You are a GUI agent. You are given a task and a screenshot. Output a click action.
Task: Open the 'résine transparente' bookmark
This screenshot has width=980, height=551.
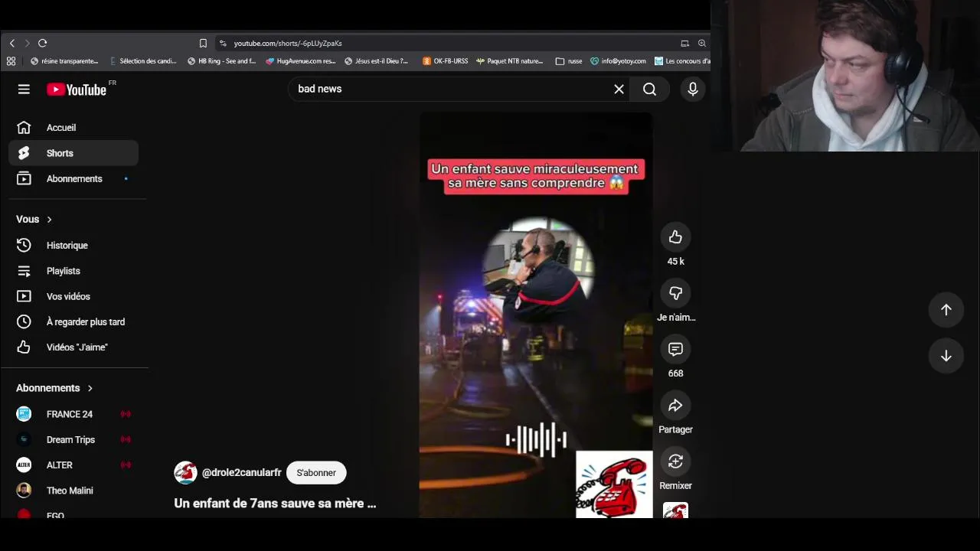coord(64,61)
